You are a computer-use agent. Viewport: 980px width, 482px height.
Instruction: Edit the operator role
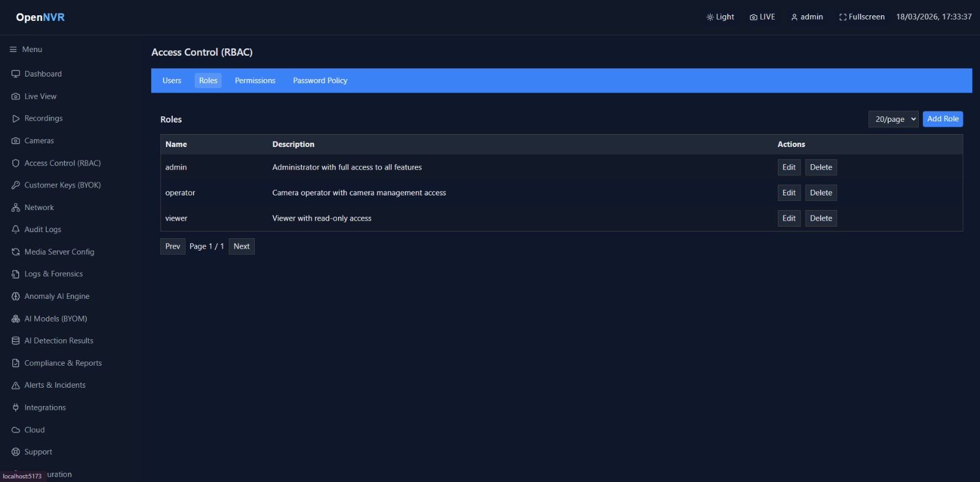point(789,193)
